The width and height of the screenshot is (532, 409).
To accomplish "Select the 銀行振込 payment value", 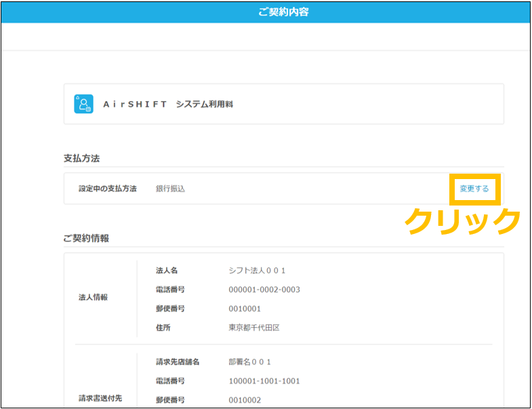I will click(170, 189).
